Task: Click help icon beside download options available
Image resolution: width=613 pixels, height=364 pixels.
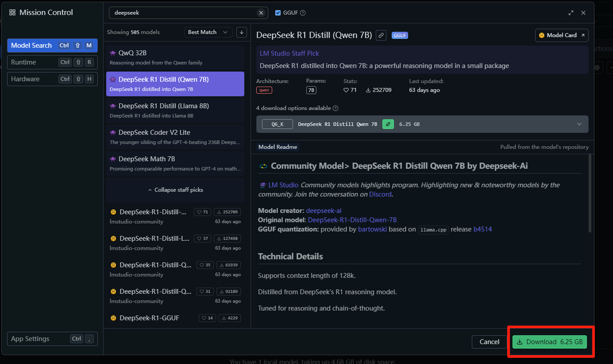Action: [x=335, y=108]
